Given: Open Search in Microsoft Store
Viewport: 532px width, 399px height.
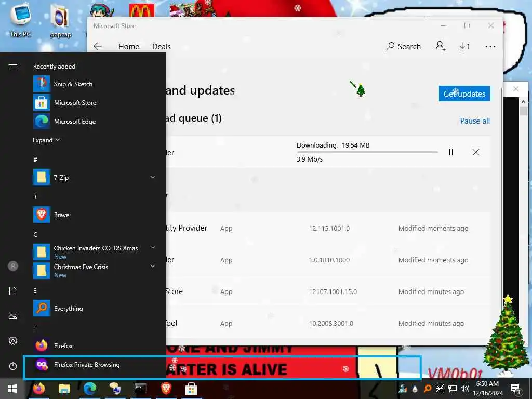Looking at the screenshot, I should 403,46.
